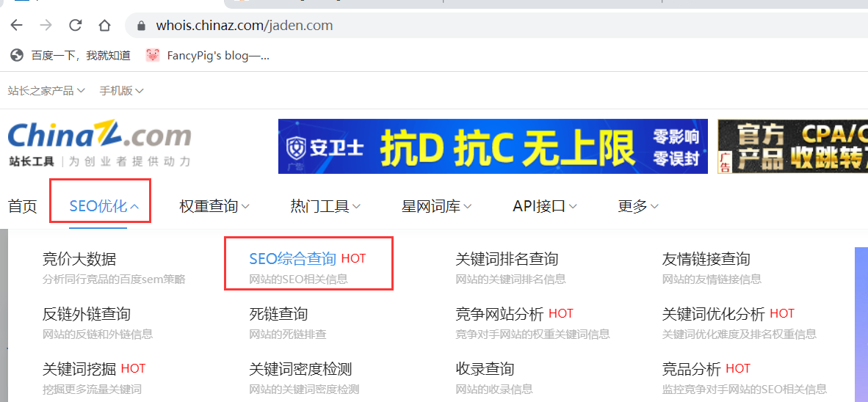
Task: Go to the browser home icon
Action: coord(104,26)
